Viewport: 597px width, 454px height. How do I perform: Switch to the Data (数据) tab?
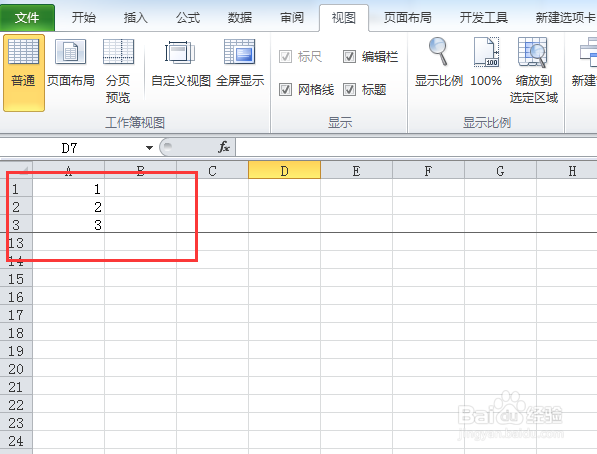(240, 17)
